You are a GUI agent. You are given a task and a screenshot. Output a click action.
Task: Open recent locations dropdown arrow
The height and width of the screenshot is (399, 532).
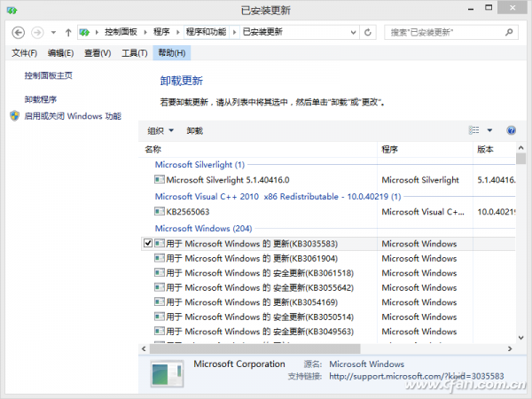click(x=53, y=33)
